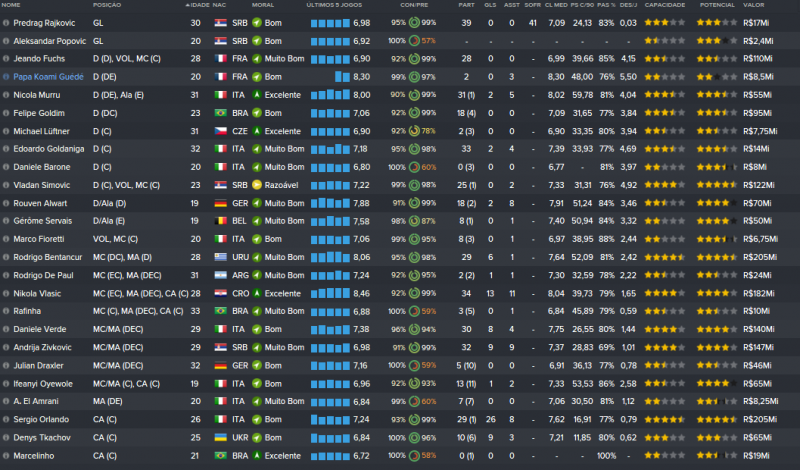Click Rodrigo Bentancur's R$205Mi value
800x470 pixels.
click(x=761, y=257)
